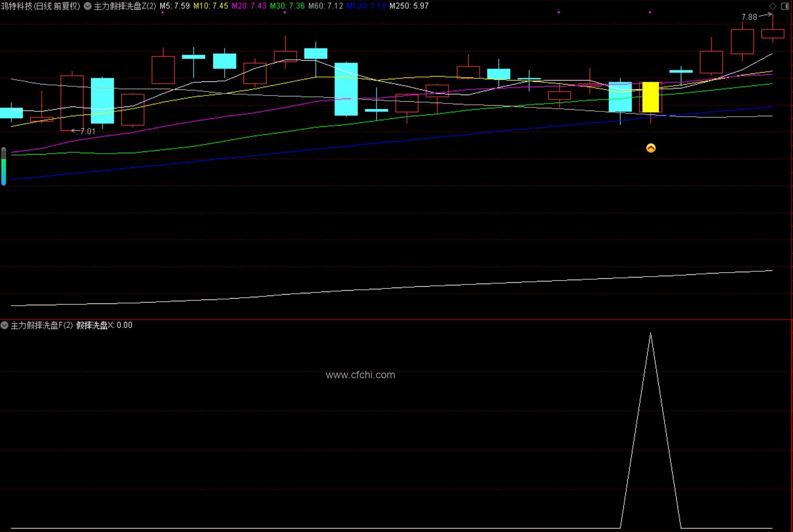Click the teal vertical slider at left edge
The image size is (793, 532).
[4, 166]
